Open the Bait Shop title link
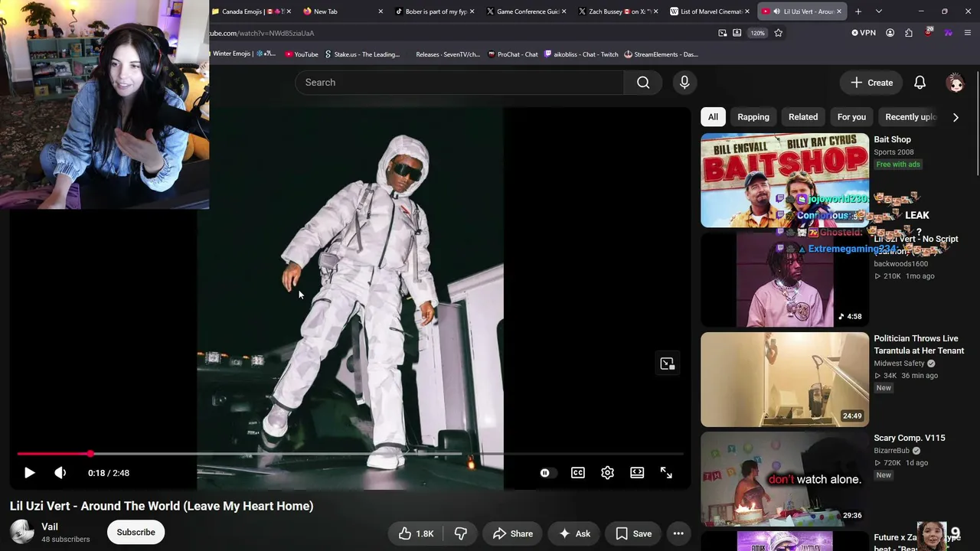 coord(892,139)
